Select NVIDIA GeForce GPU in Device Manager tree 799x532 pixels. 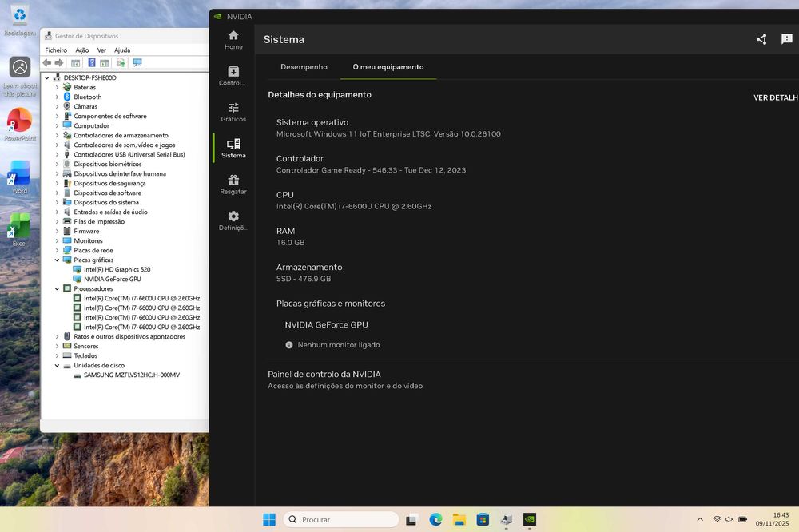pos(113,280)
